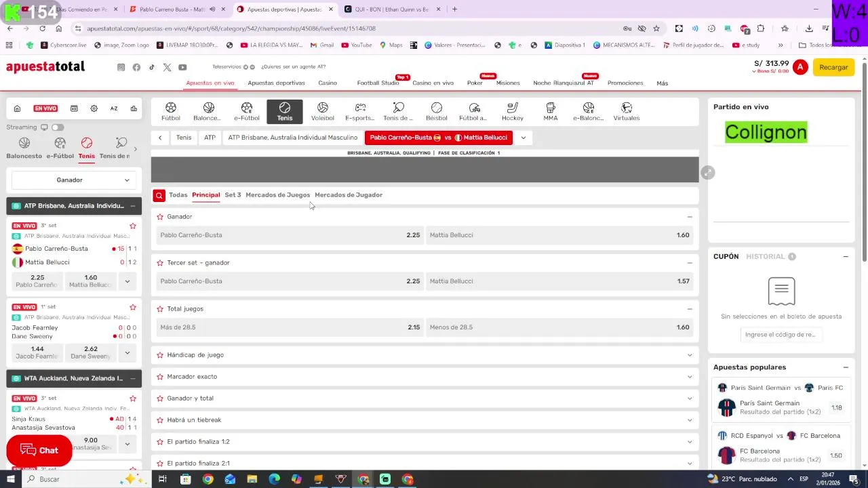
Task: Open Windows Start button in taskbar
Action: pos(10,479)
